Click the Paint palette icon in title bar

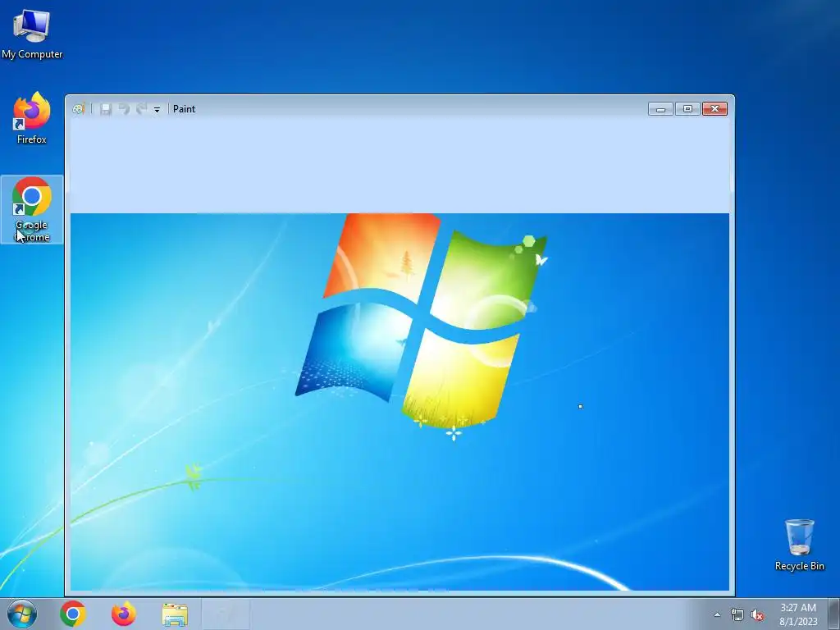[x=79, y=109]
